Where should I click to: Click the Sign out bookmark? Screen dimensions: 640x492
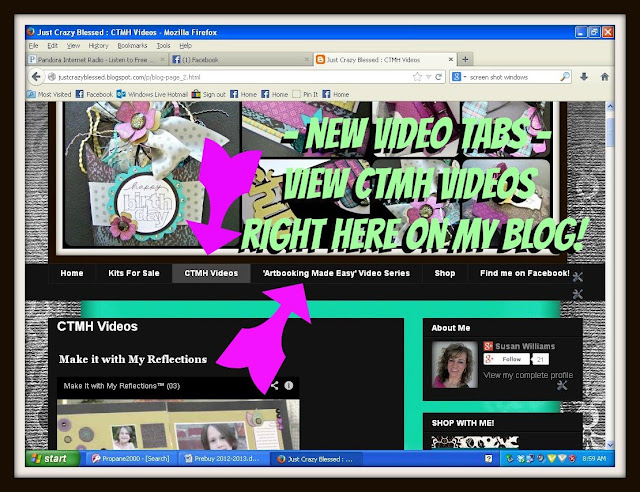click(x=209, y=94)
